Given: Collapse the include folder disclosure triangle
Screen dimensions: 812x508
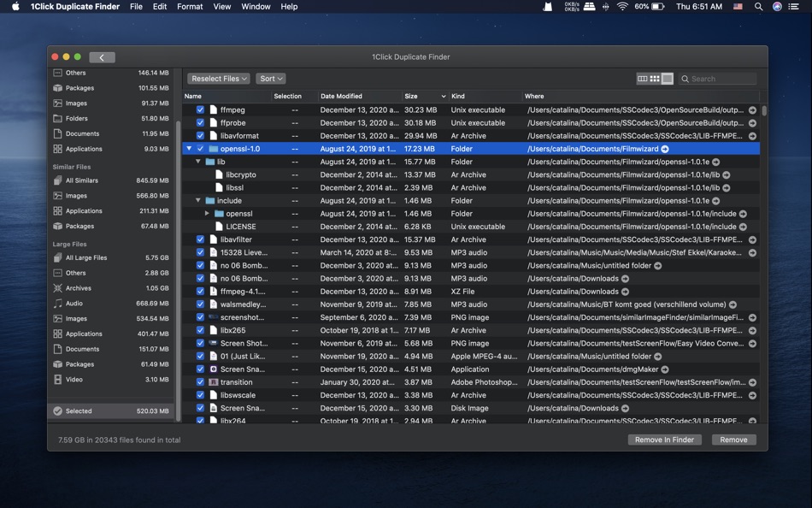Looking at the screenshot, I should (x=197, y=201).
